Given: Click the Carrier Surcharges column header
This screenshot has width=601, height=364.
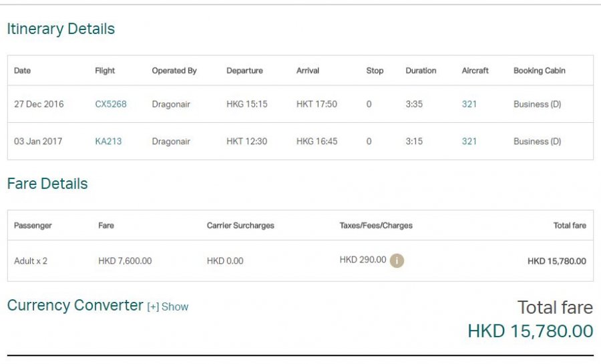Looking at the screenshot, I should (240, 226).
